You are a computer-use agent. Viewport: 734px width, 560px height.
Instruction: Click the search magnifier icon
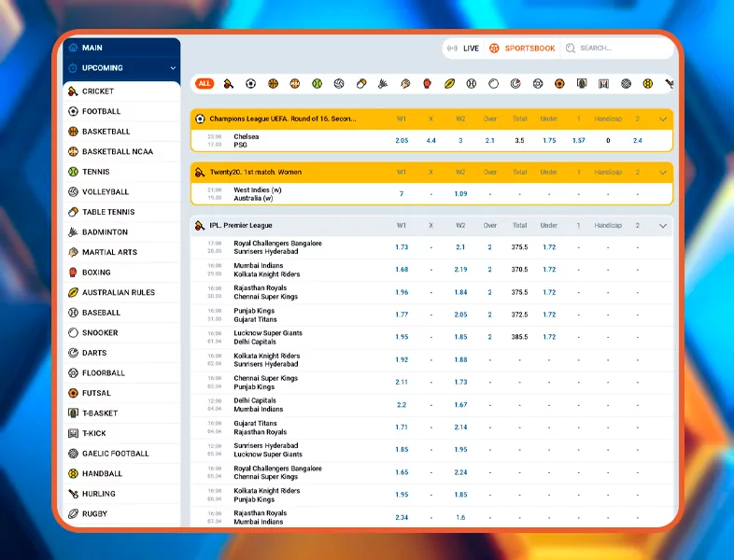(x=571, y=48)
